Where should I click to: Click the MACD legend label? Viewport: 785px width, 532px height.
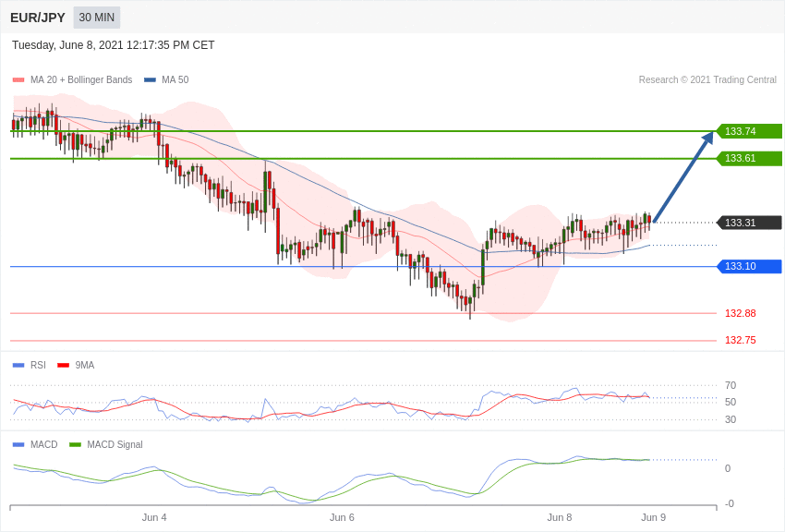point(44,444)
